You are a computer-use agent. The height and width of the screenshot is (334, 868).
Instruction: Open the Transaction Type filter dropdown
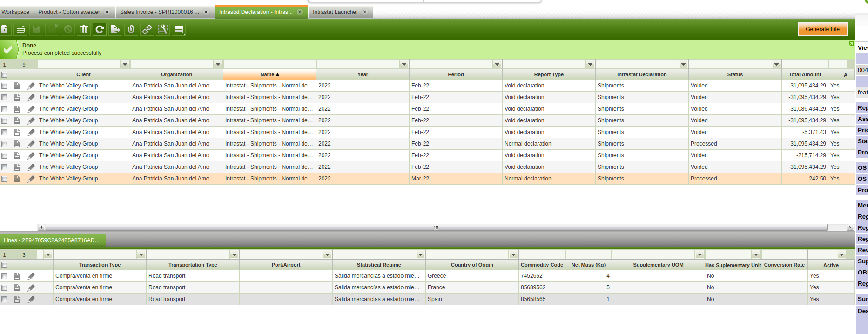click(x=141, y=255)
